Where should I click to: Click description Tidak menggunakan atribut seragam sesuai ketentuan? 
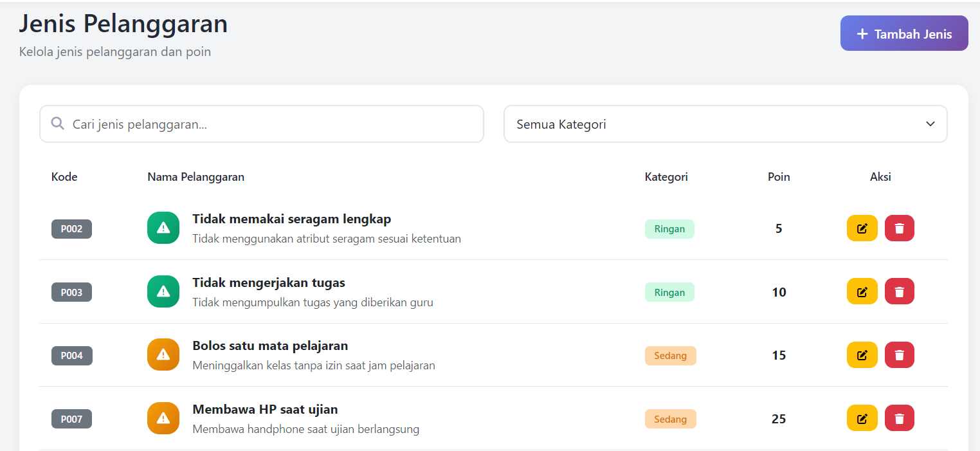point(327,239)
